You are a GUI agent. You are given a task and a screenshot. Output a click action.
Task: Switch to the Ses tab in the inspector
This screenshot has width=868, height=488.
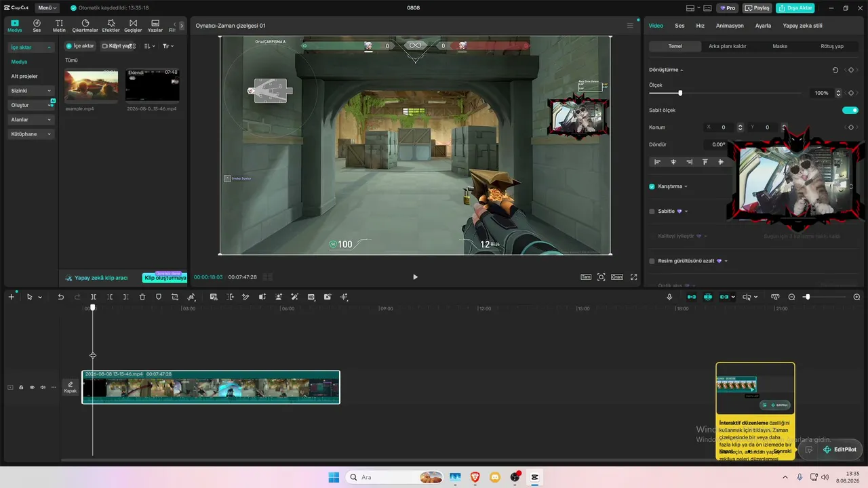pyautogui.click(x=679, y=26)
